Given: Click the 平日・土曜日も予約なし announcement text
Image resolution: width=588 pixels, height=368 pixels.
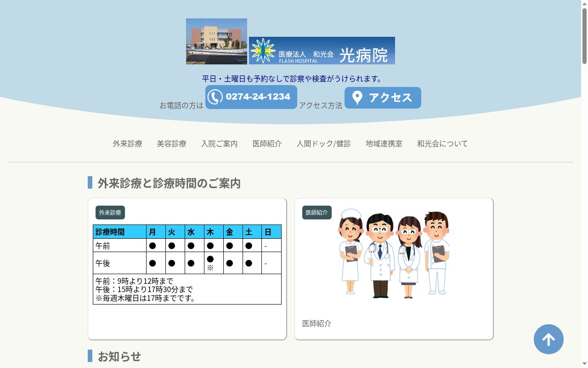Looking at the screenshot, I should [292, 79].
